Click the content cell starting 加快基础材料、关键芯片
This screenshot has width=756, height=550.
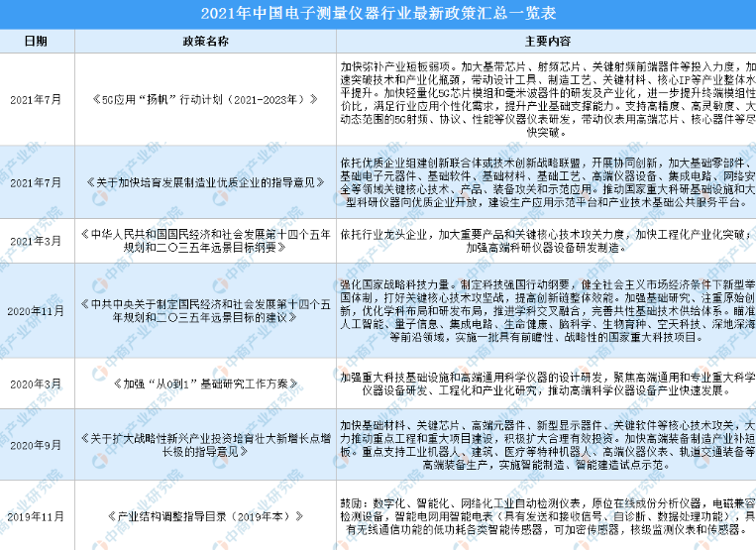click(548, 445)
